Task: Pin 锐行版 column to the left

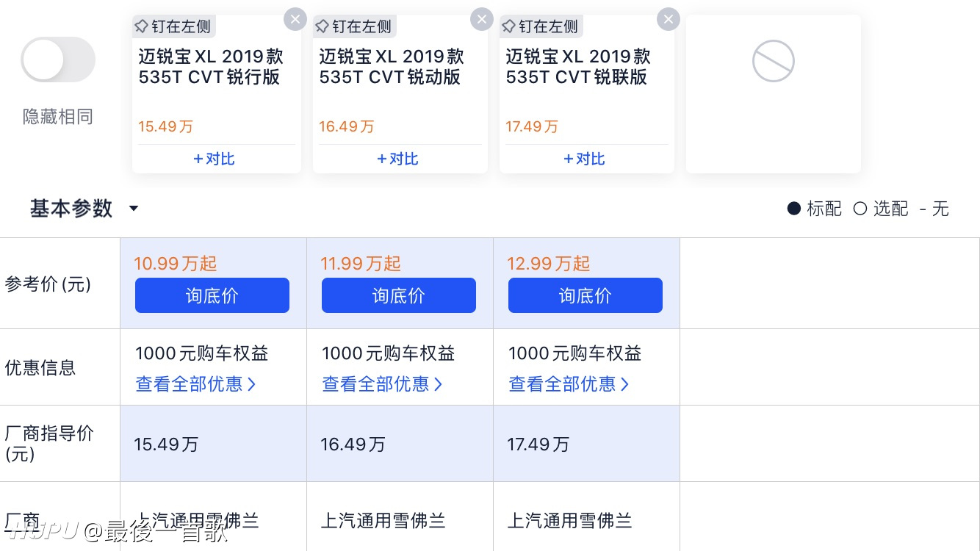Action: (173, 26)
